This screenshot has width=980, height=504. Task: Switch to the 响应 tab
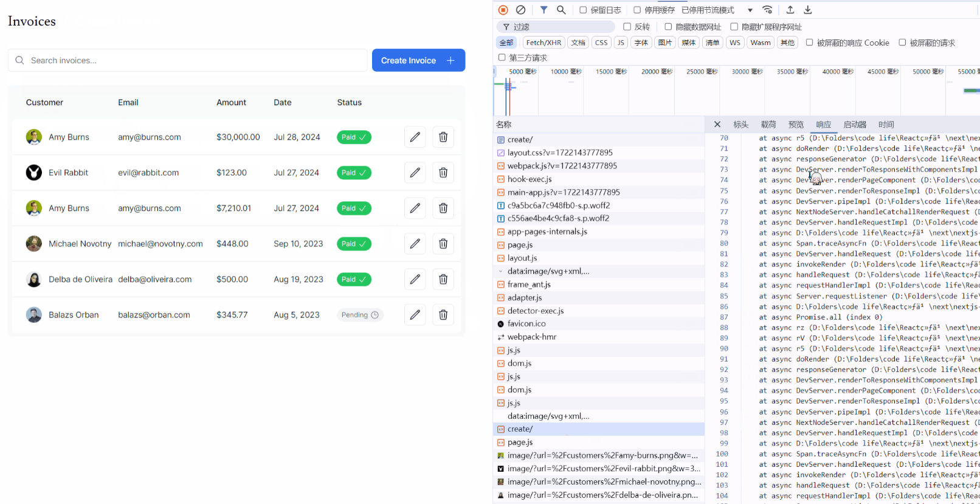point(823,125)
